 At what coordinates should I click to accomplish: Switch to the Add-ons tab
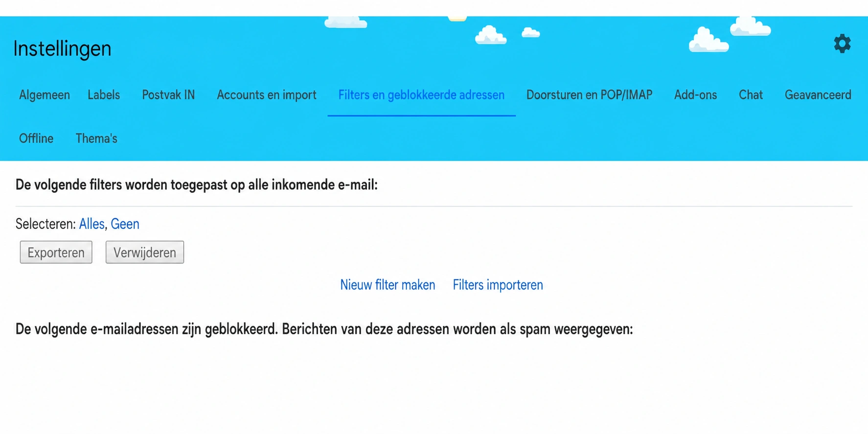(695, 95)
